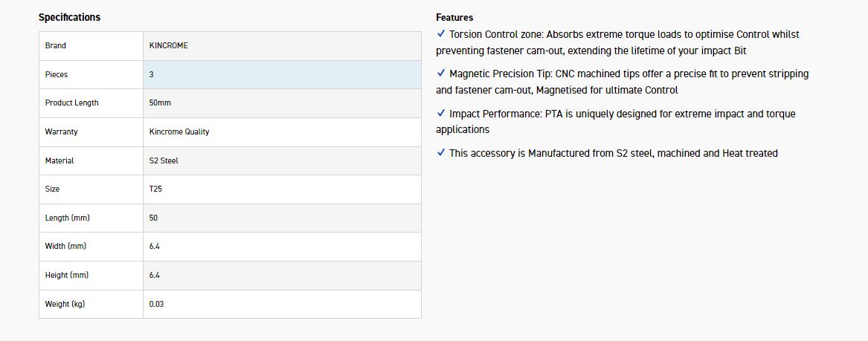
Task: Click the highlighted Pieces value 3
Action: click(152, 74)
